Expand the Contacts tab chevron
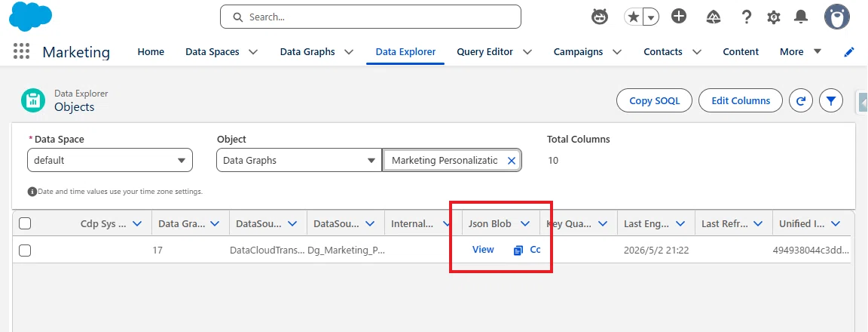 697,51
